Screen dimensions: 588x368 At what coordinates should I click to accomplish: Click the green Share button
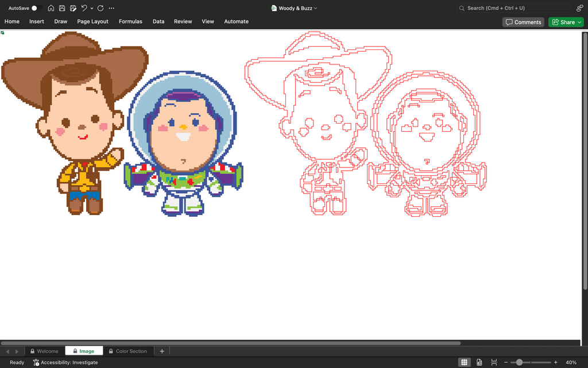pos(566,22)
